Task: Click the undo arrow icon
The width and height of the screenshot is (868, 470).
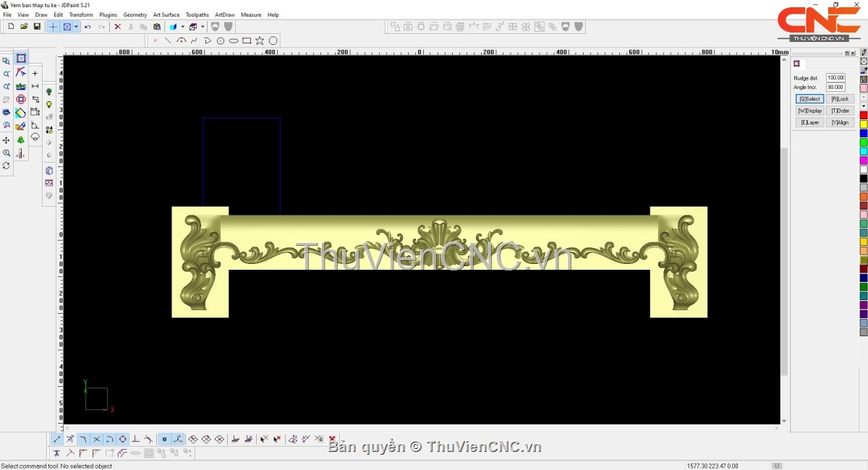Action: coord(88,27)
